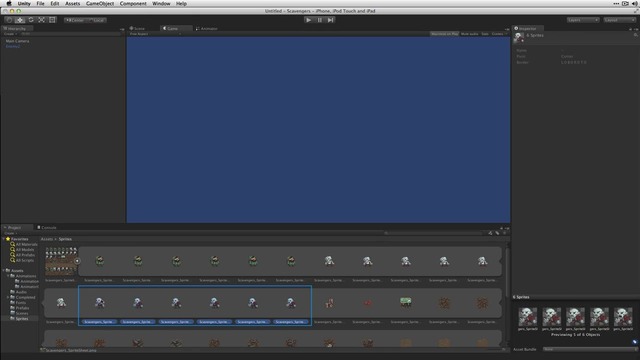Image resolution: width=640 pixels, height=360 pixels.
Task: Switch to the Animator tab
Action: 207,29
